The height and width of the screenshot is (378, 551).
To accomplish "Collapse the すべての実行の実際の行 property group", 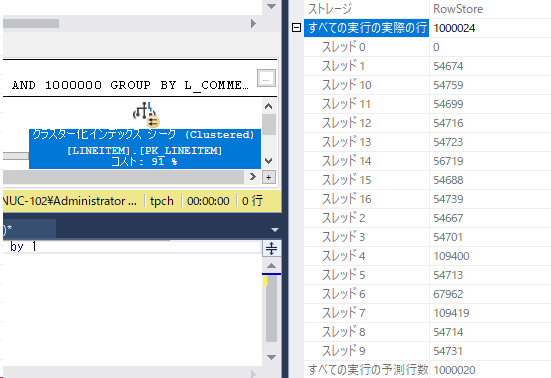I will click(x=296, y=27).
